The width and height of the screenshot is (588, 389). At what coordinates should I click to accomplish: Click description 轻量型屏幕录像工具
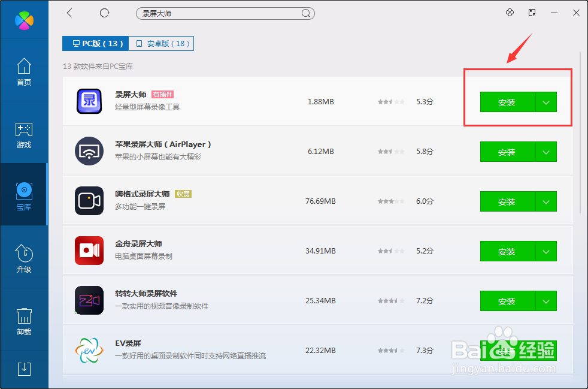tap(147, 107)
